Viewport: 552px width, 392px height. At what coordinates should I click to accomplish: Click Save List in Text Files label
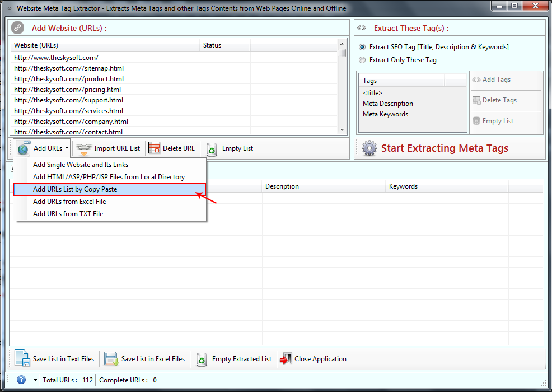tap(63, 359)
